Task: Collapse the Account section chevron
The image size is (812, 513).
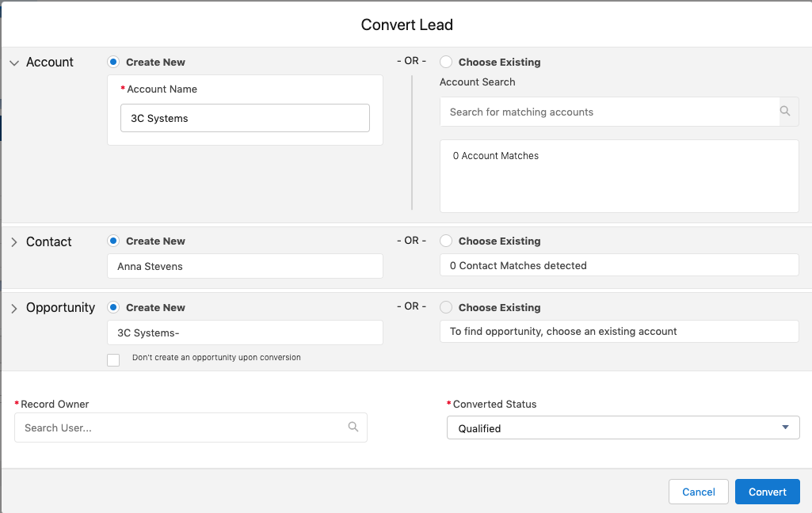Action: 14,63
